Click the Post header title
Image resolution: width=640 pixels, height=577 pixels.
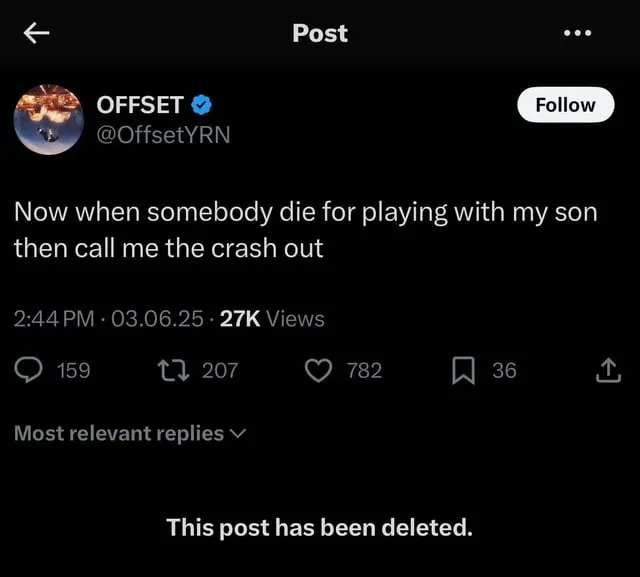(x=320, y=33)
